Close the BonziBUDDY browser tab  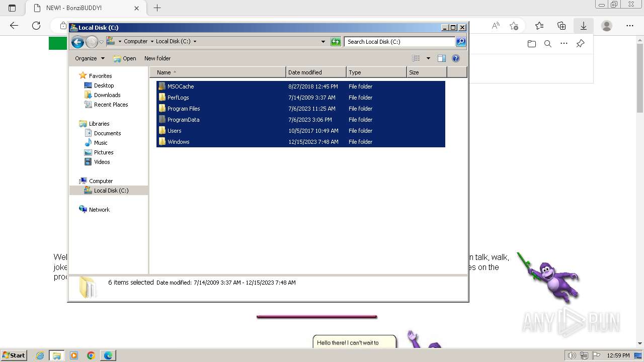tap(137, 8)
